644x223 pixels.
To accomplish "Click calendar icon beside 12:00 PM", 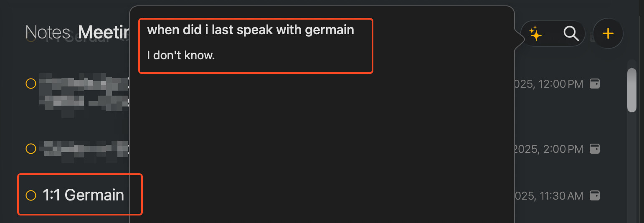I will (594, 84).
